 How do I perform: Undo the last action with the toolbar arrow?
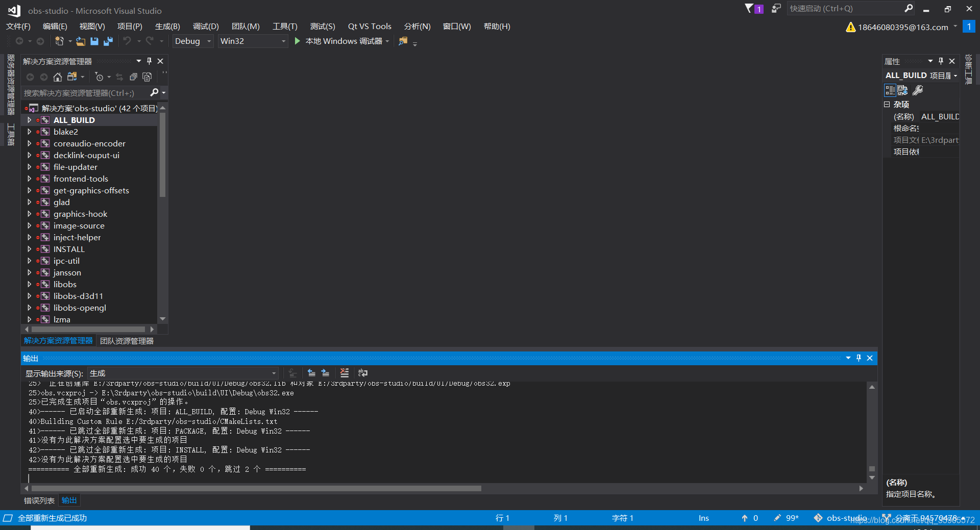tap(127, 41)
